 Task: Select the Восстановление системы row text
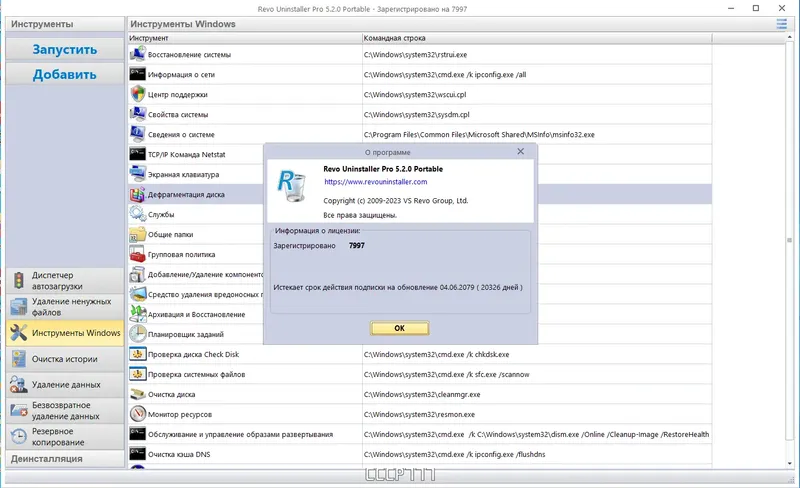(189, 55)
